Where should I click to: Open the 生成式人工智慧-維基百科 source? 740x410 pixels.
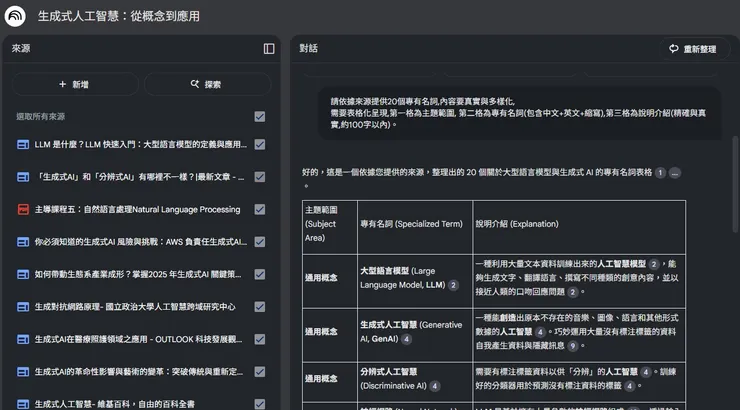115,404
